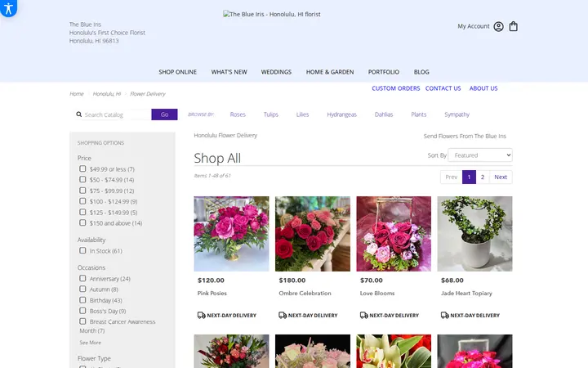The height and width of the screenshot is (368, 588).
Task: Click the My Account text link
Action: [473, 26]
